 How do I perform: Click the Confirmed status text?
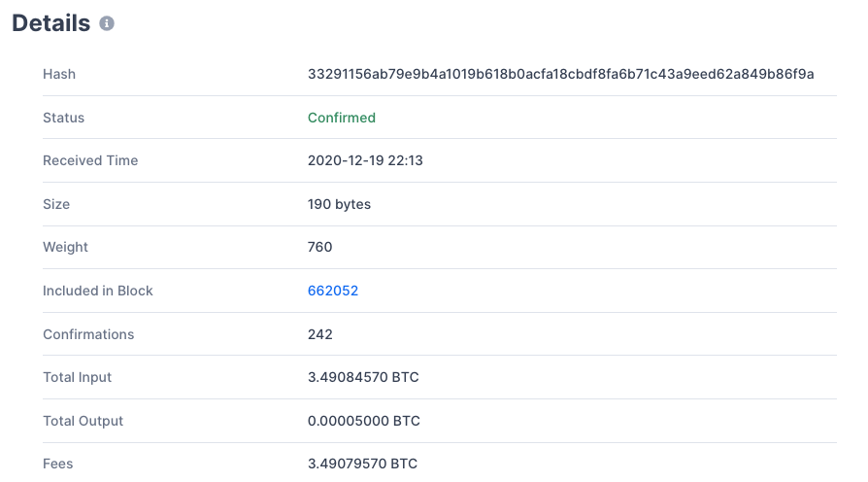pyautogui.click(x=342, y=118)
